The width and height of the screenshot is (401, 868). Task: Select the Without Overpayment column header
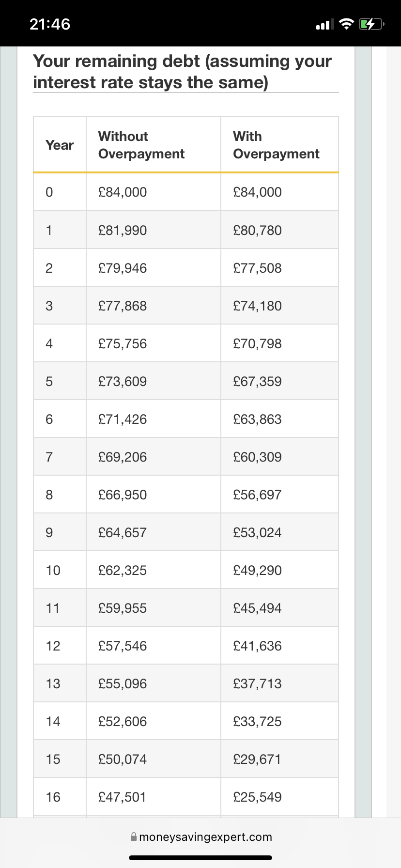coord(141,145)
